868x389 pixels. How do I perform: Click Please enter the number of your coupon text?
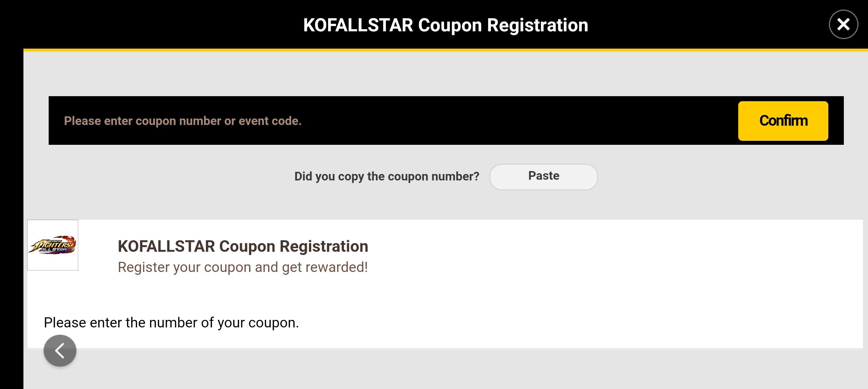171,323
